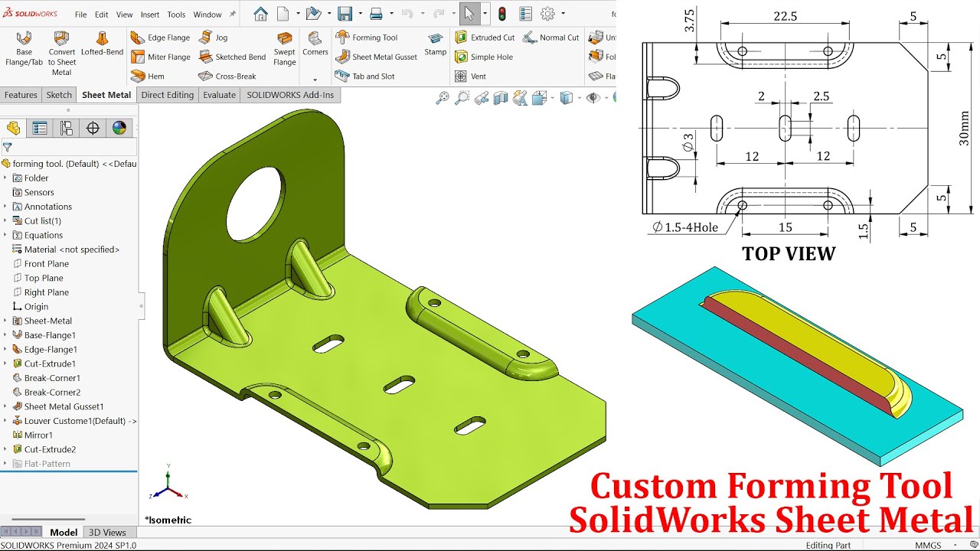980x551 pixels.
Task: Switch to the Evaluate tab
Action: point(219,95)
